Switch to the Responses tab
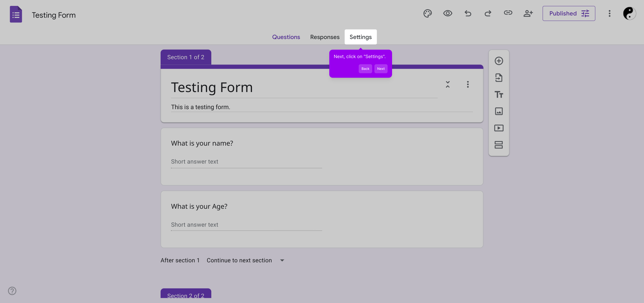The width and height of the screenshot is (644, 303). (x=325, y=37)
